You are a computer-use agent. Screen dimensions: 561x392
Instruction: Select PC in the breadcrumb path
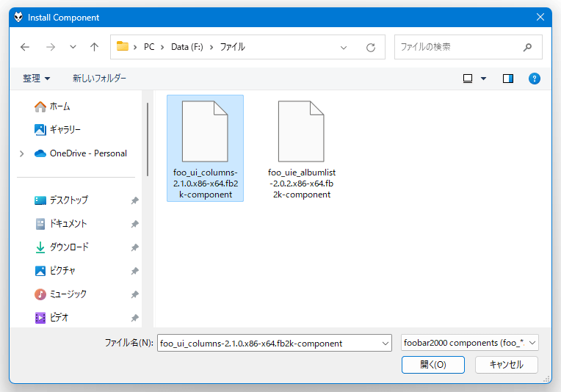point(149,47)
